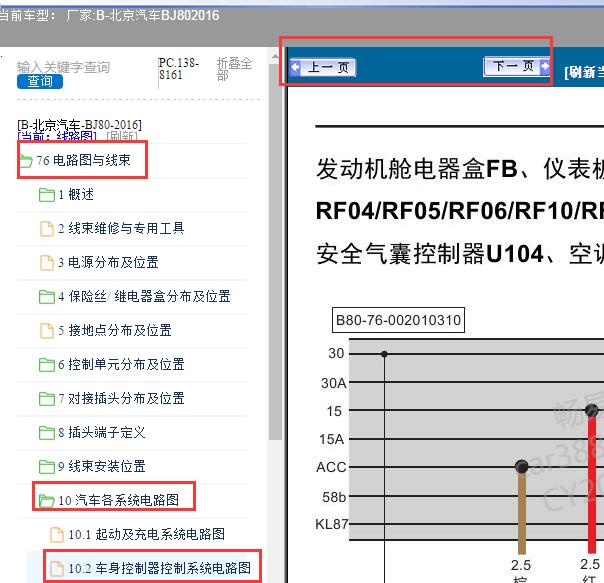
Task: Click the [B-北京汽车-BJ80-2016] title text
Action: 79,125
